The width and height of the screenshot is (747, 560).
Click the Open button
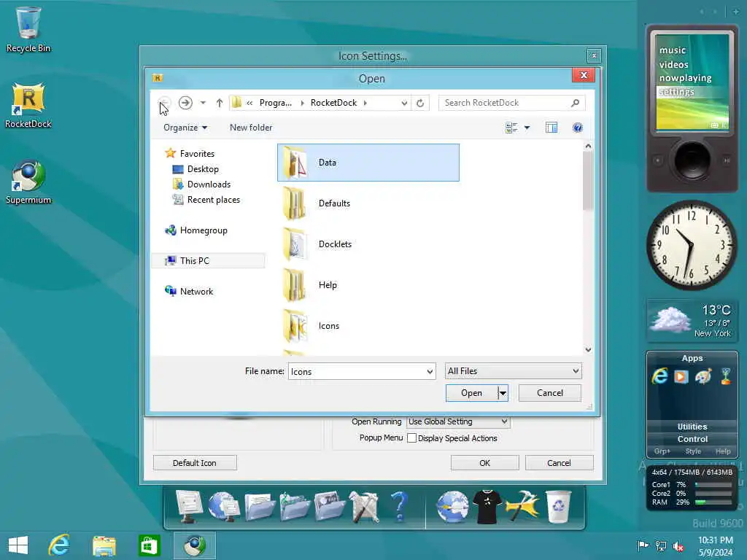[x=472, y=393]
